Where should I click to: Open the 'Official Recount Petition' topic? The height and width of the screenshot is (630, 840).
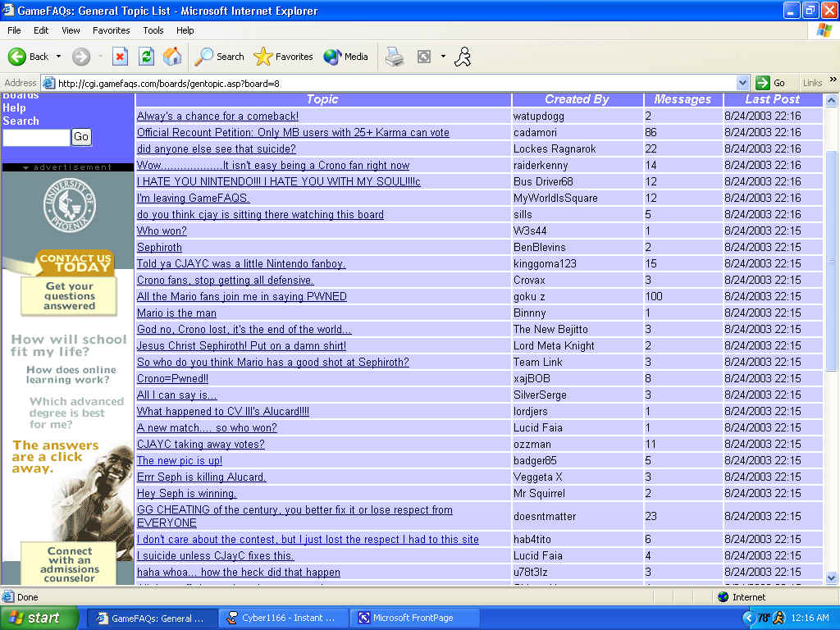[293, 132]
